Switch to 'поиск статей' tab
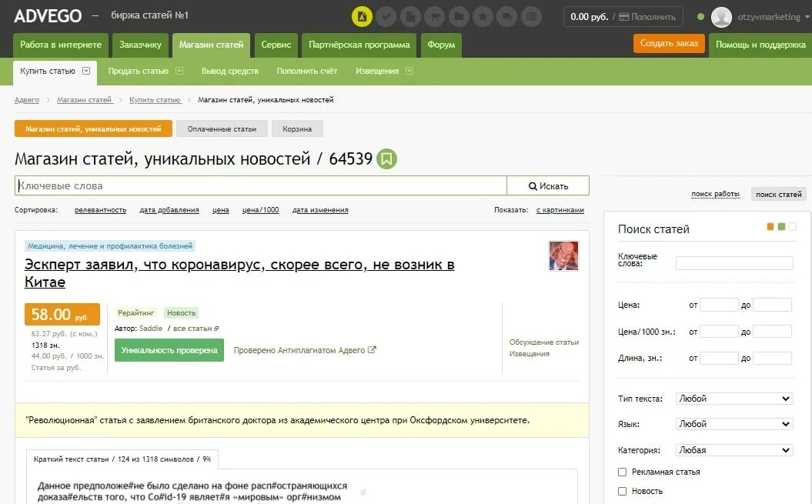Viewport: 812px width, 504px height. 778,194
